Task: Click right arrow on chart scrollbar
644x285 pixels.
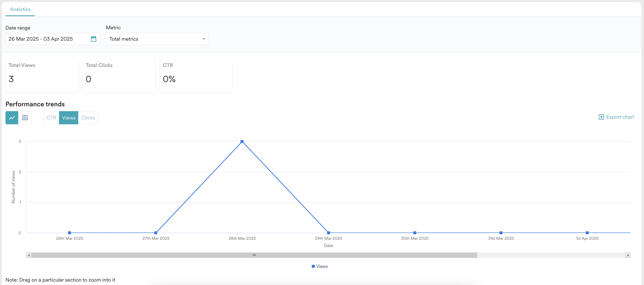Action: click(x=628, y=255)
